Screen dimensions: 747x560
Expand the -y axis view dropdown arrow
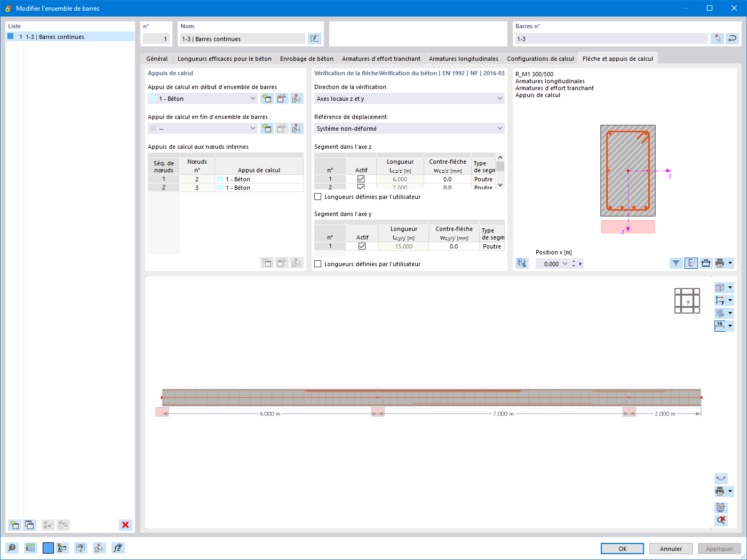(x=730, y=300)
